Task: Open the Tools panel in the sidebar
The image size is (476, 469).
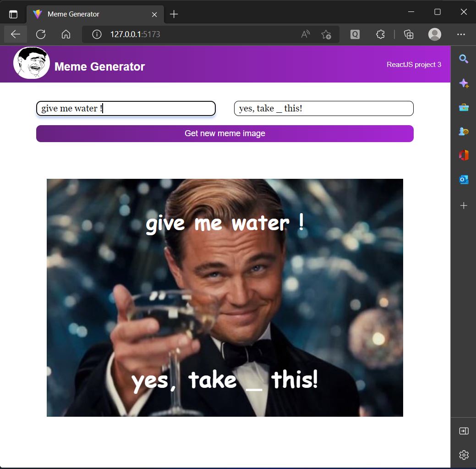Action: click(464, 107)
